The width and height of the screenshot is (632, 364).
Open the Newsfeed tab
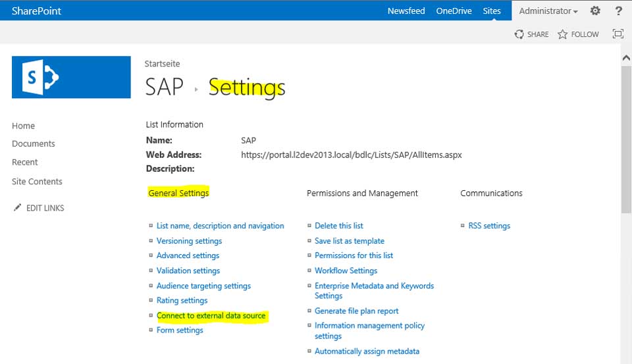(406, 11)
